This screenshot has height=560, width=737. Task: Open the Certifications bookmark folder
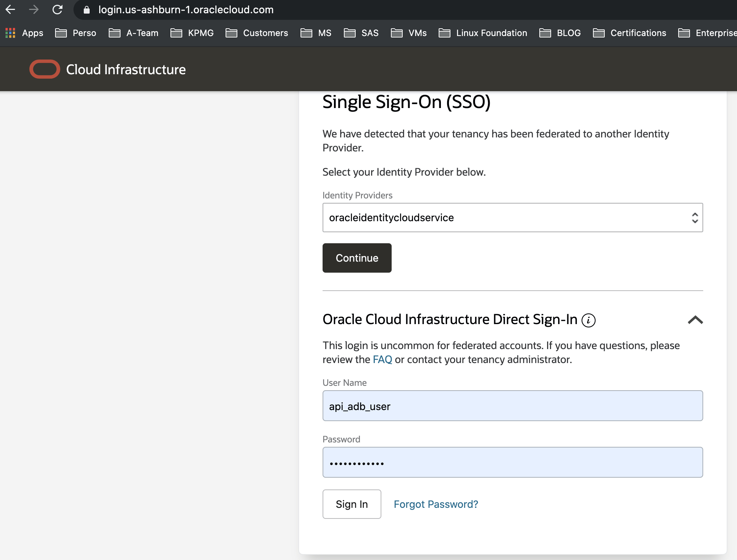[x=629, y=33]
